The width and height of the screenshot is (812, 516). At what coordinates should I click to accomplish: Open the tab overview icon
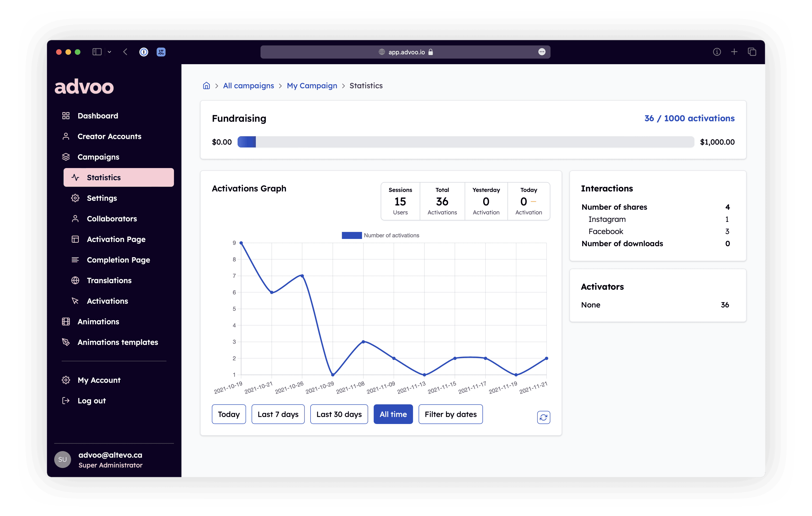(752, 52)
